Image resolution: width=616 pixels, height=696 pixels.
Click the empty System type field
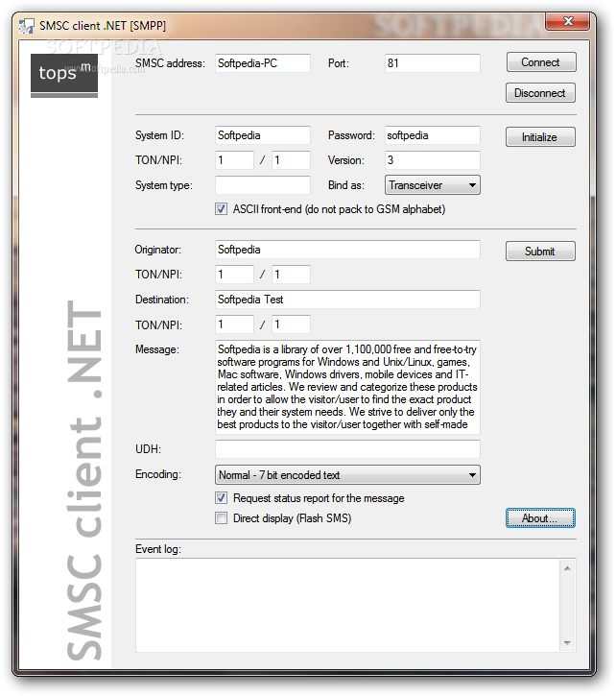pos(263,184)
